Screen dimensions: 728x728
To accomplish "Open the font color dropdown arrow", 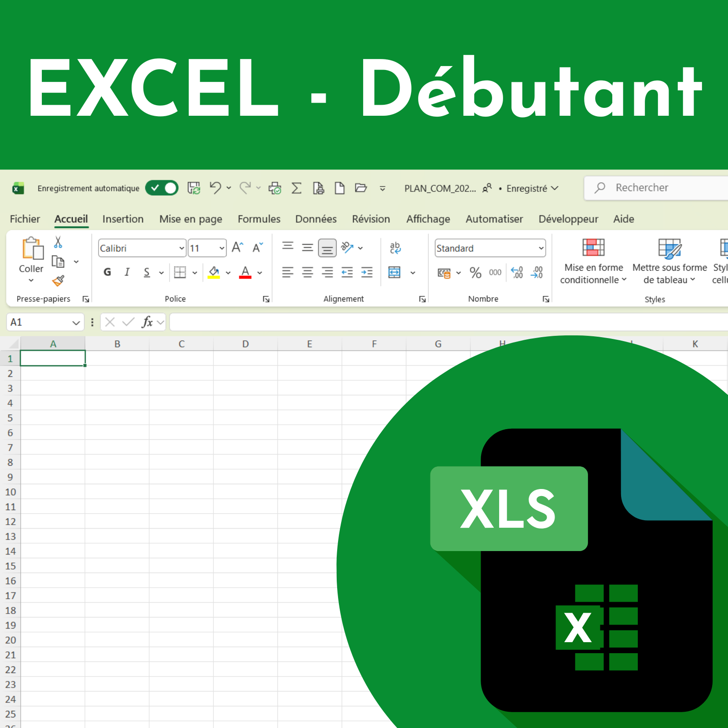I will [x=260, y=273].
